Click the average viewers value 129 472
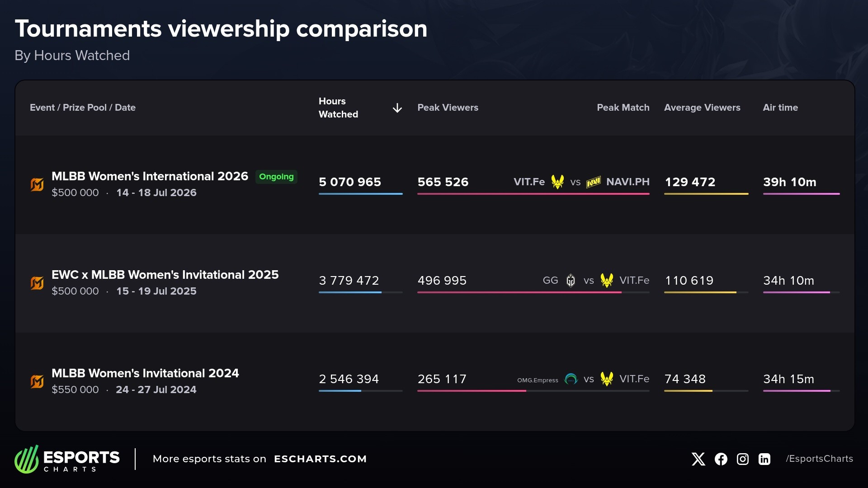This screenshot has height=488, width=868. (690, 182)
